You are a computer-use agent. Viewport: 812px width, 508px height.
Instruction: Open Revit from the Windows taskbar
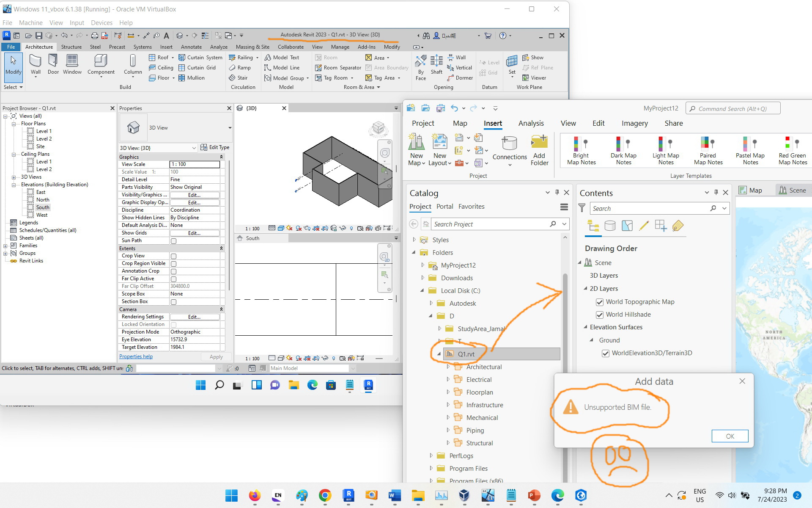tap(348, 496)
